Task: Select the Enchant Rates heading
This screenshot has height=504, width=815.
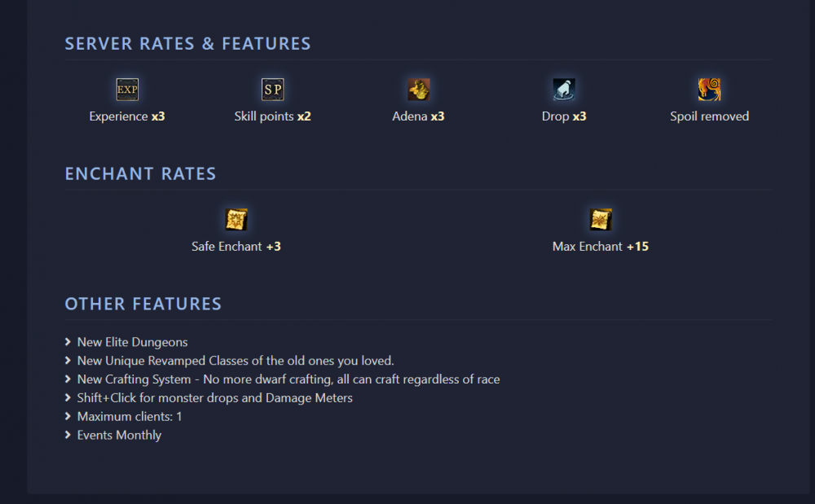Action: (140, 174)
